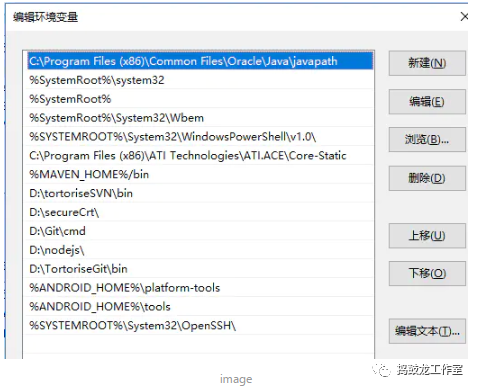The image size is (477, 390).
Task: Select the %SystemRoot%\system32 entry
Action: [x=200, y=80]
